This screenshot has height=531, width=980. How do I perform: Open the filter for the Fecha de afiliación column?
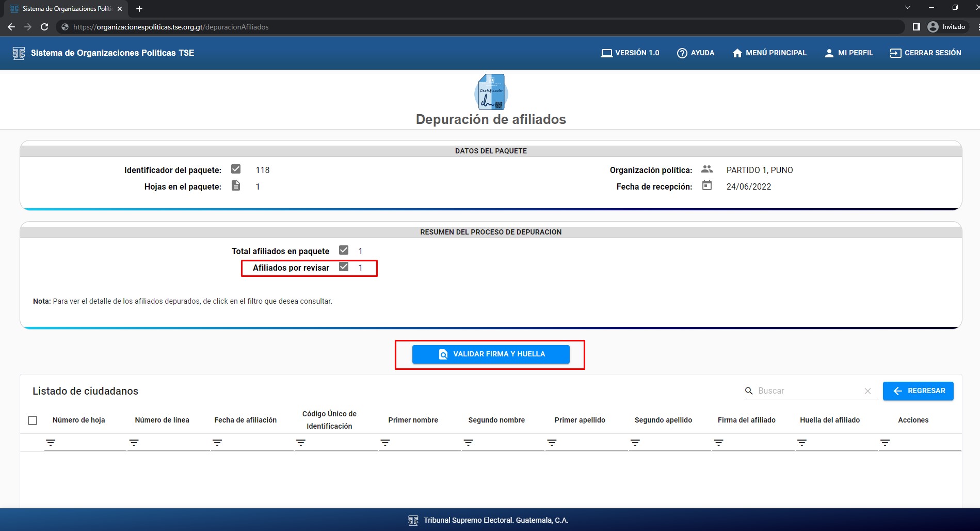pos(217,443)
